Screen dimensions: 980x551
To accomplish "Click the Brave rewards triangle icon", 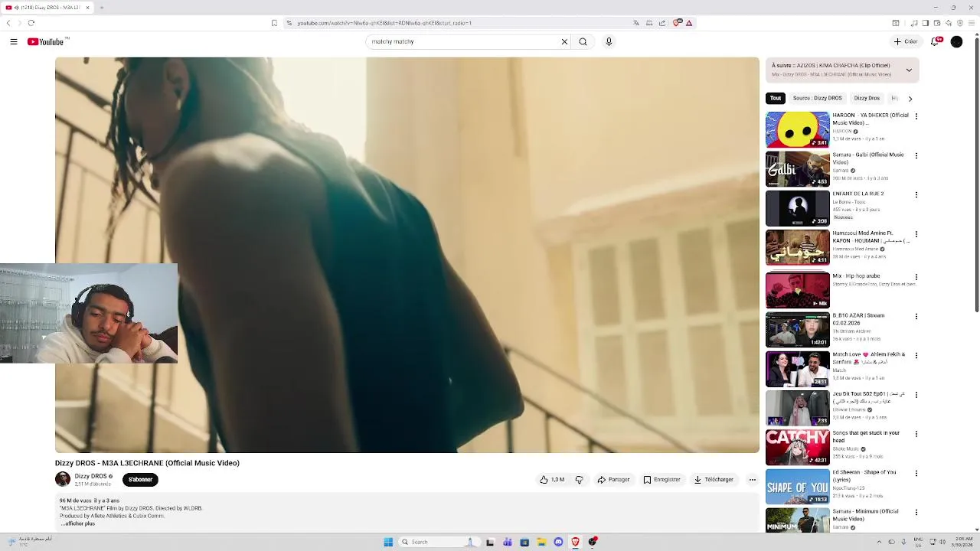I will (x=689, y=23).
